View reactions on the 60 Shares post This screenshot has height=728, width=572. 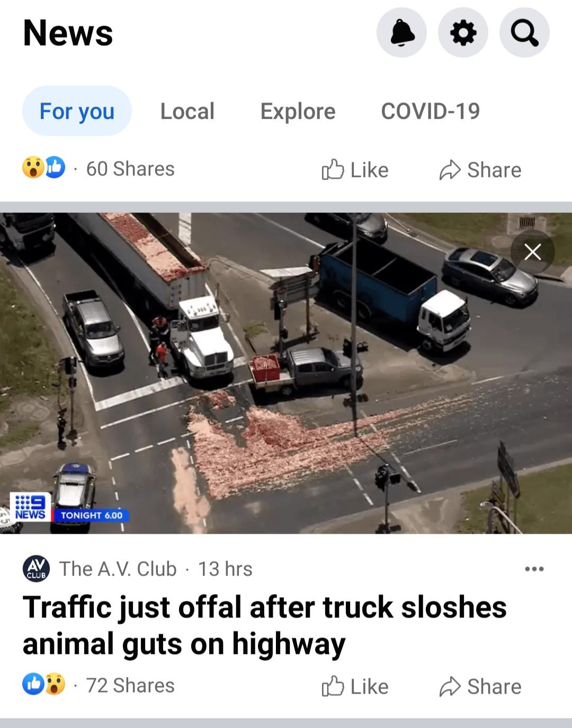pyautogui.click(x=43, y=168)
